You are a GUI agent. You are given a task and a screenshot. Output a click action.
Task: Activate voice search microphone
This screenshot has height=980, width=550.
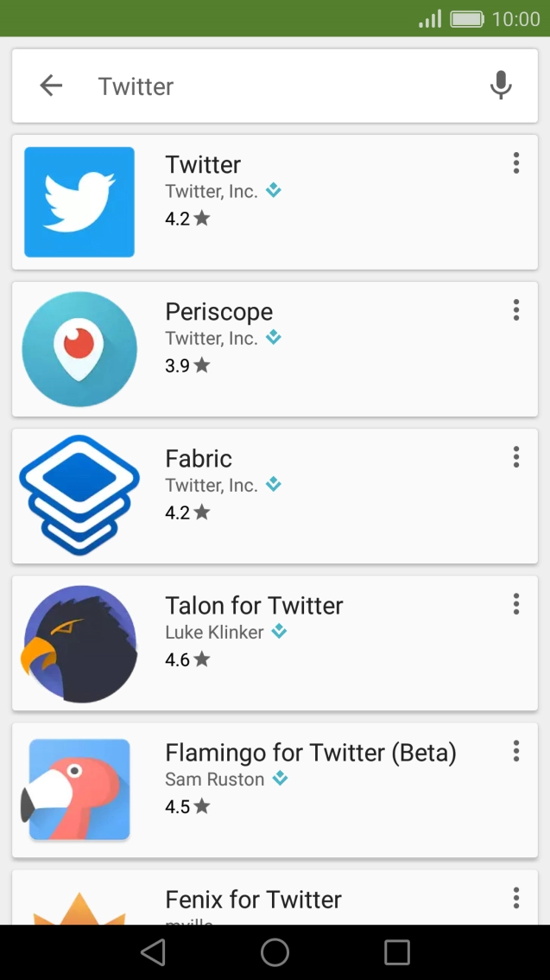click(501, 86)
